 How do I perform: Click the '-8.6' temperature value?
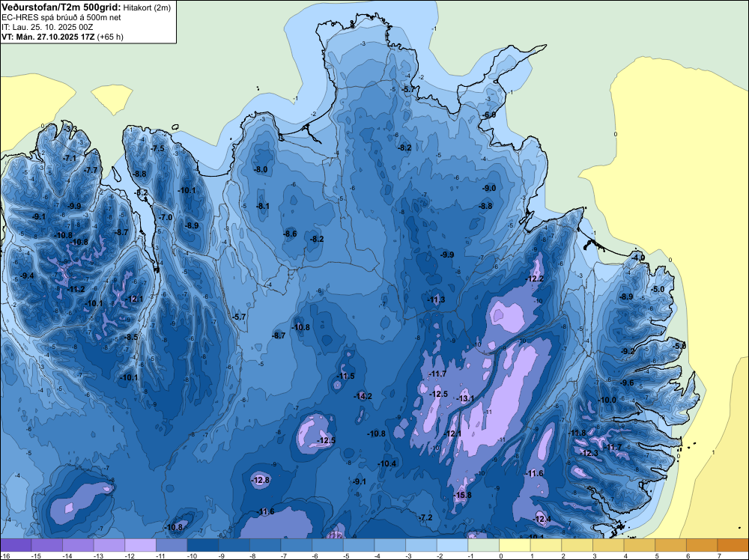pos(290,234)
